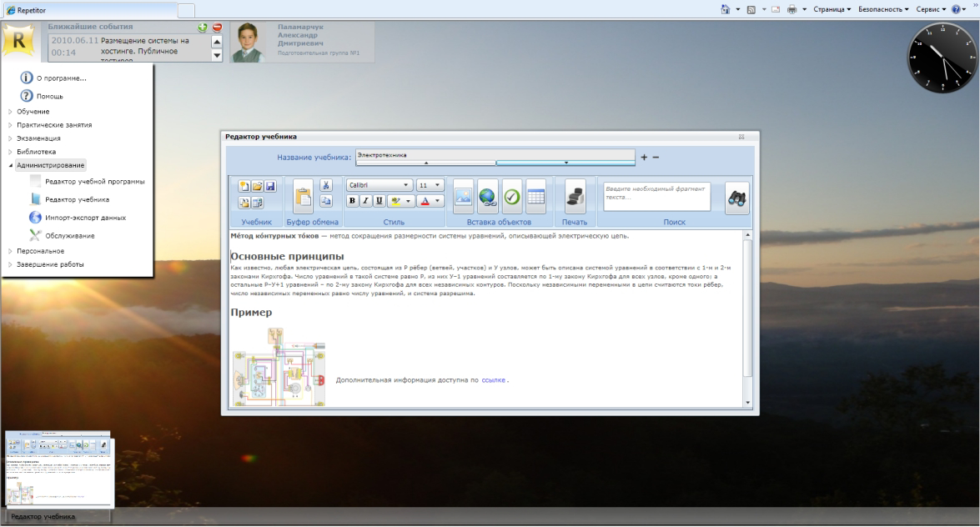Toggle underline formatting
This screenshot has height=527, width=980.
tap(379, 201)
